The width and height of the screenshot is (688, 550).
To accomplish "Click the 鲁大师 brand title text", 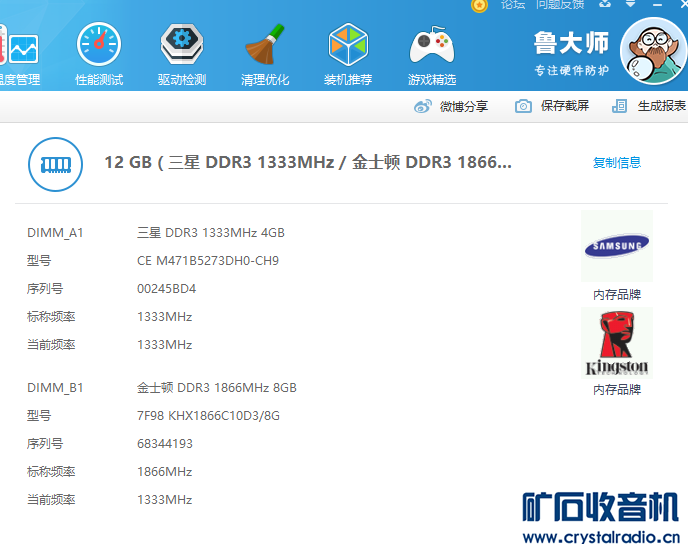I will tap(571, 43).
